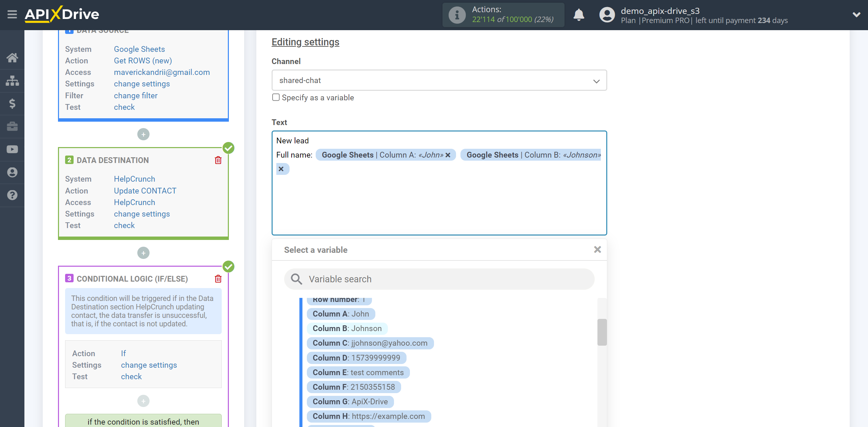Search for a variable in Variable search field
Image resolution: width=868 pixels, height=427 pixels.
[x=439, y=278]
